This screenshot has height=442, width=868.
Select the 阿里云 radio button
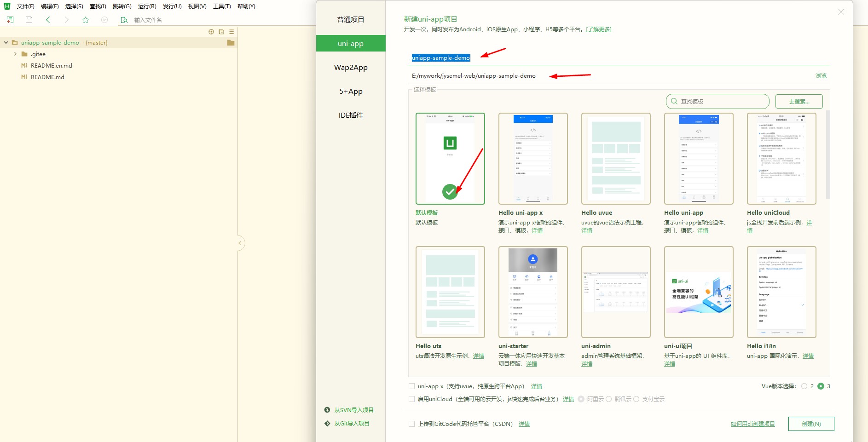(581, 399)
